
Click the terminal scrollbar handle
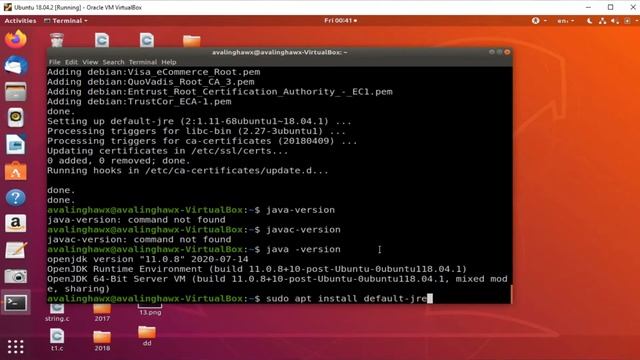tap(511, 294)
